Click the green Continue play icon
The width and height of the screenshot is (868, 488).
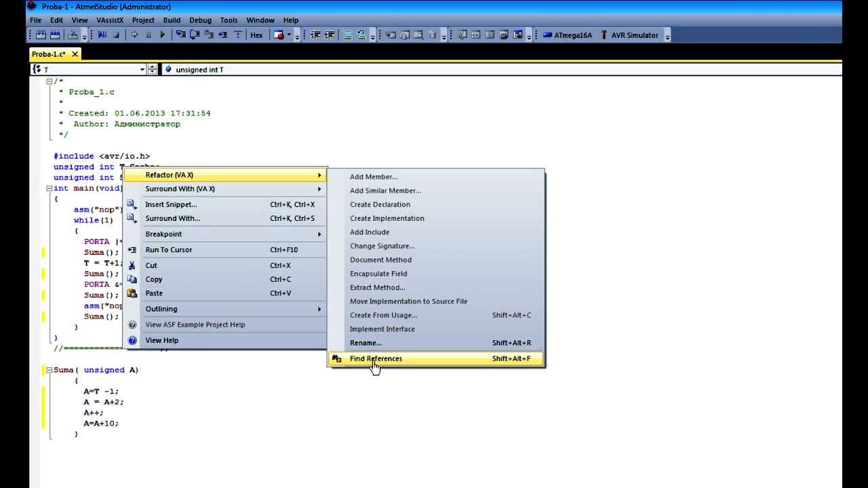click(x=163, y=35)
